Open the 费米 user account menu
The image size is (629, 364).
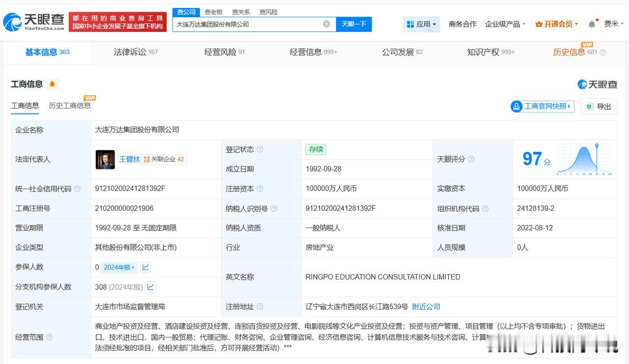[614, 24]
